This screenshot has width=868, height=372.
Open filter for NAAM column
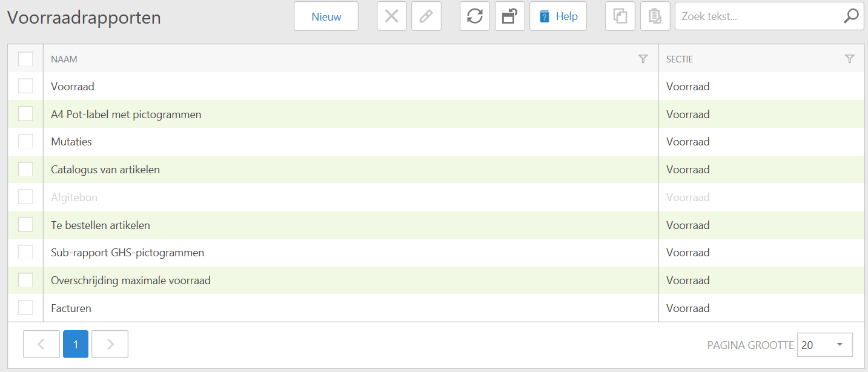(x=643, y=59)
